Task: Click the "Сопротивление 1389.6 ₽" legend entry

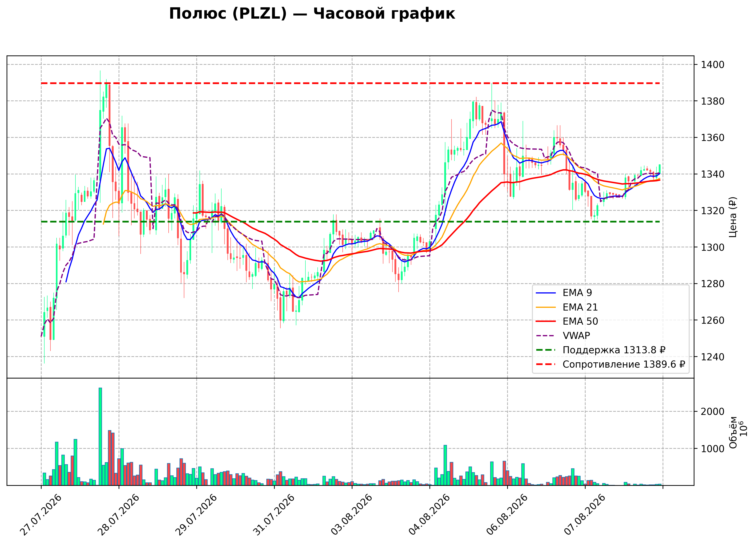Action: pyautogui.click(x=624, y=365)
